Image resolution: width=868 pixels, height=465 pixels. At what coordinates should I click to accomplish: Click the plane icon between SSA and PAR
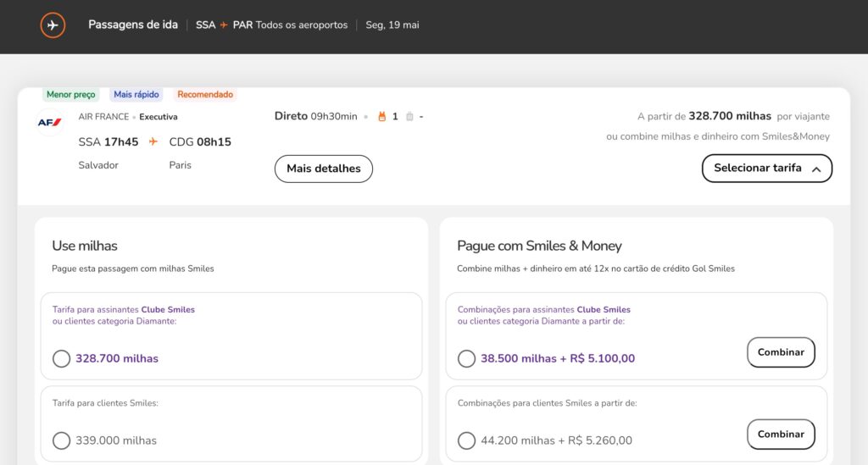coord(225,25)
